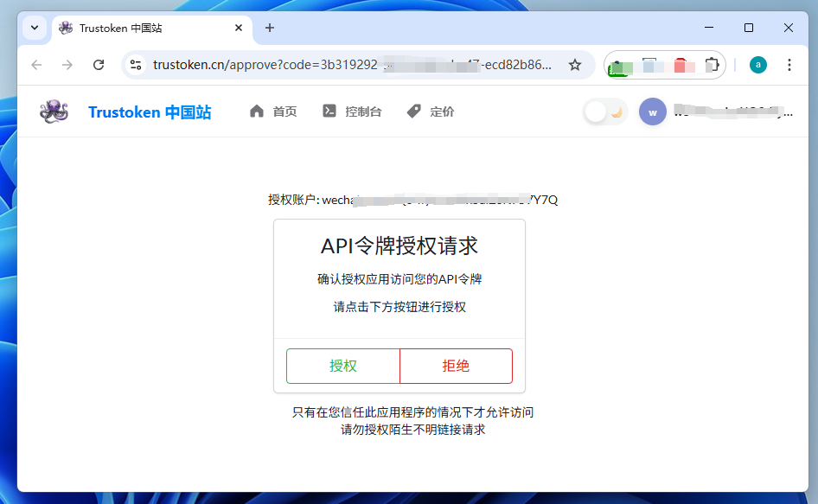Open the Extensions puzzle icon
The height and width of the screenshot is (504, 818).
(x=712, y=65)
